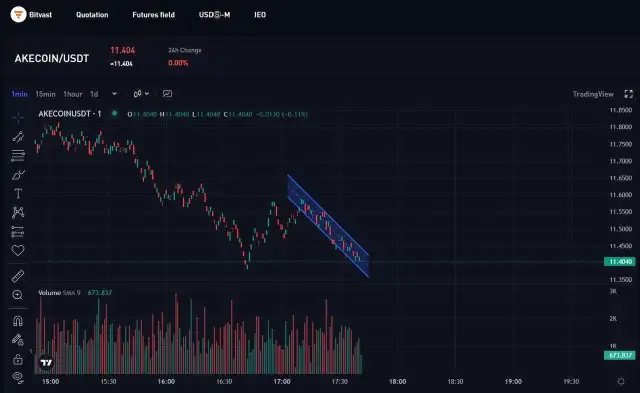Toggle hide all drawings eye icon
640x393 pixels.
point(18,377)
